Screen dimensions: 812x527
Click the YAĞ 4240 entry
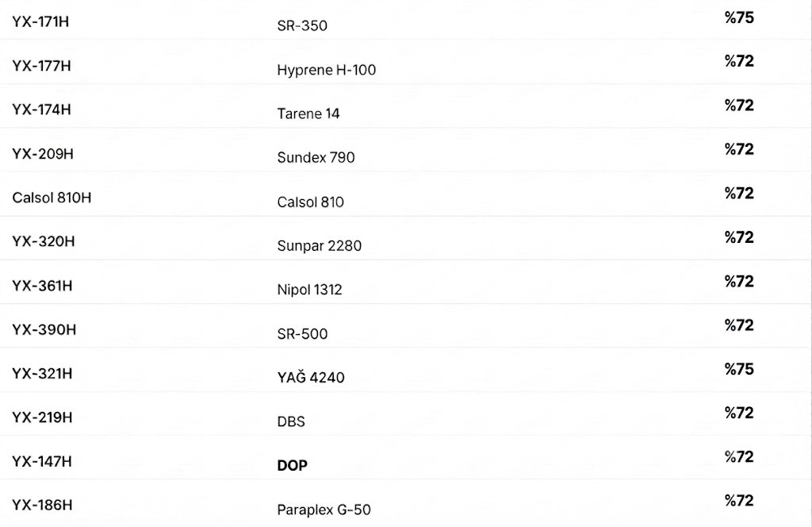click(311, 377)
